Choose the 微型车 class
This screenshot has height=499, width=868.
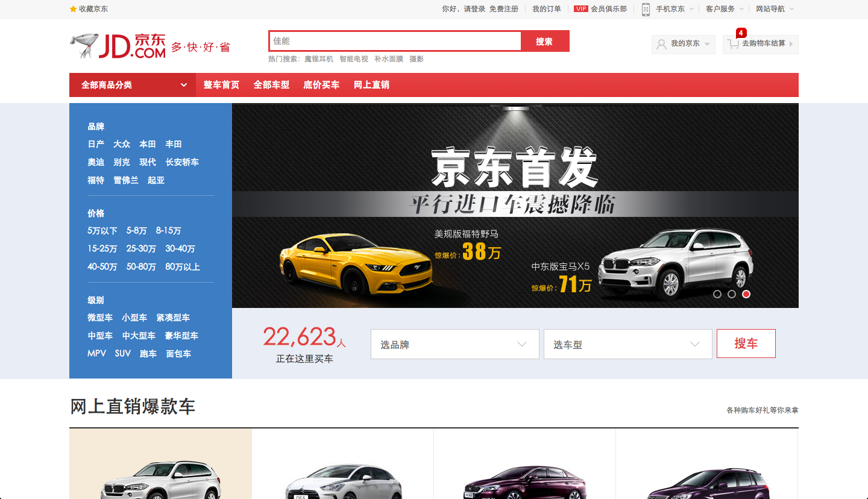[x=100, y=318]
